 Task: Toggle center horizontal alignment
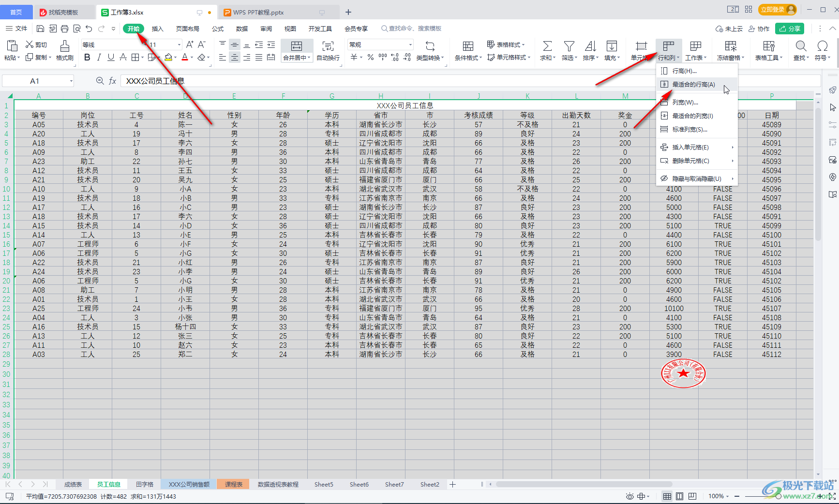235,58
